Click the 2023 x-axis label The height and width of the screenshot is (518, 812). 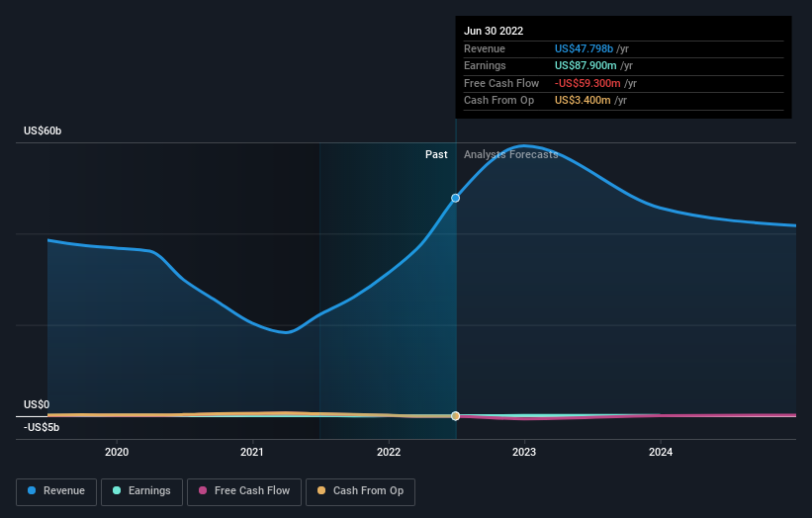524,453
